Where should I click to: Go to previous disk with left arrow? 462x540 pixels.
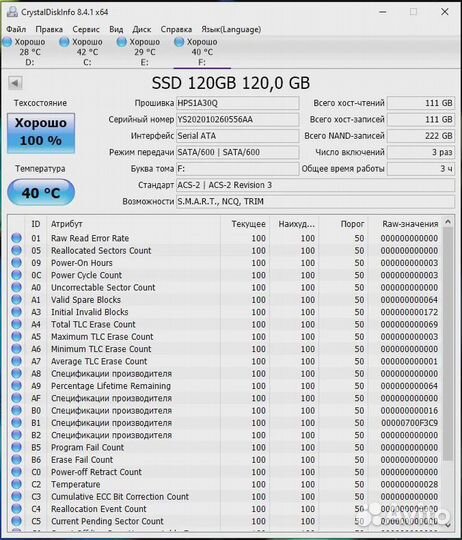(x=15, y=83)
